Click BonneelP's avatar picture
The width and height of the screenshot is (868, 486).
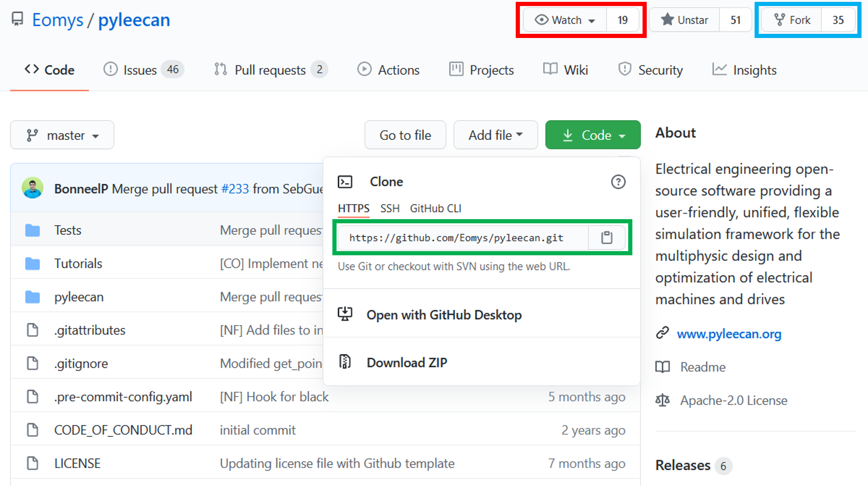[32, 188]
